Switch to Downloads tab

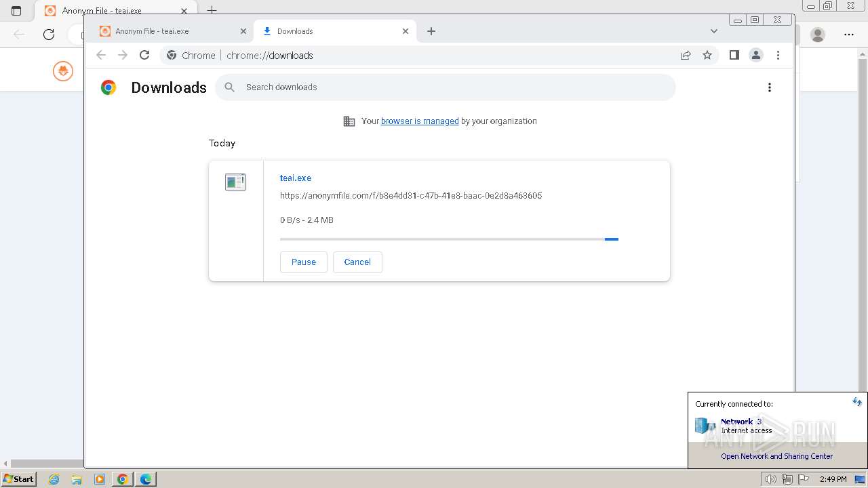tap(334, 31)
